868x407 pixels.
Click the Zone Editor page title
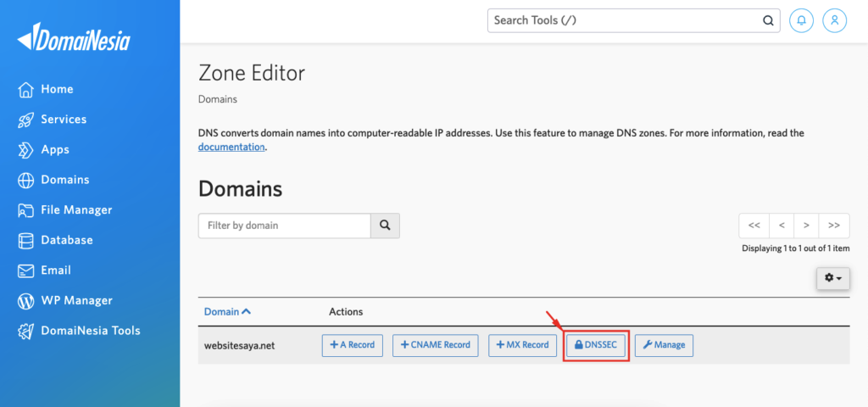[251, 73]
